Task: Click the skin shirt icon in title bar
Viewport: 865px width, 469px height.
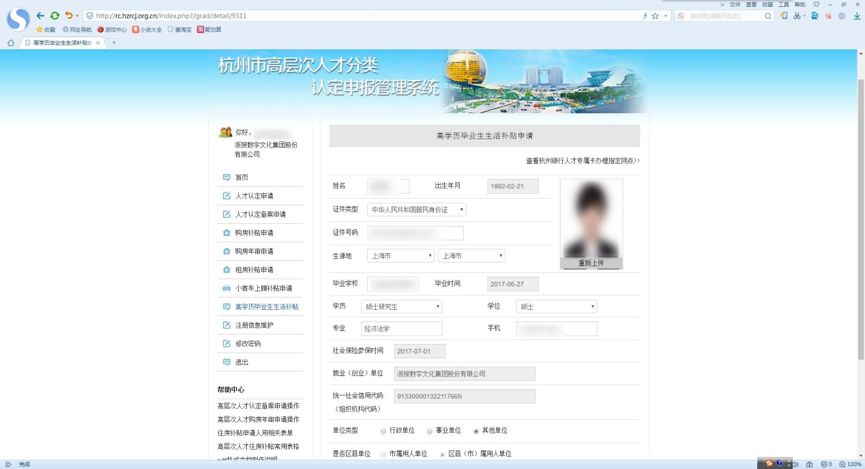Action: [x=816, y=4]
